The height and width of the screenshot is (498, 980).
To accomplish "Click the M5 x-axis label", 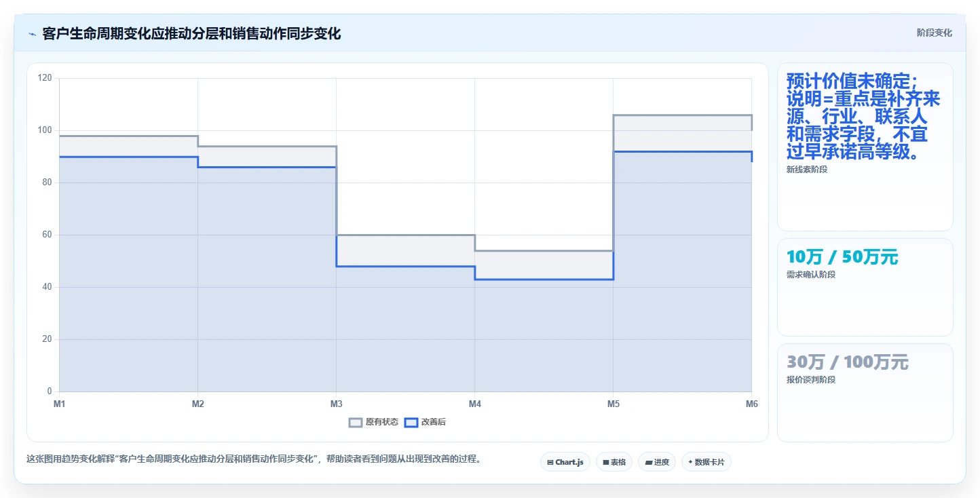I will [614, 404].
